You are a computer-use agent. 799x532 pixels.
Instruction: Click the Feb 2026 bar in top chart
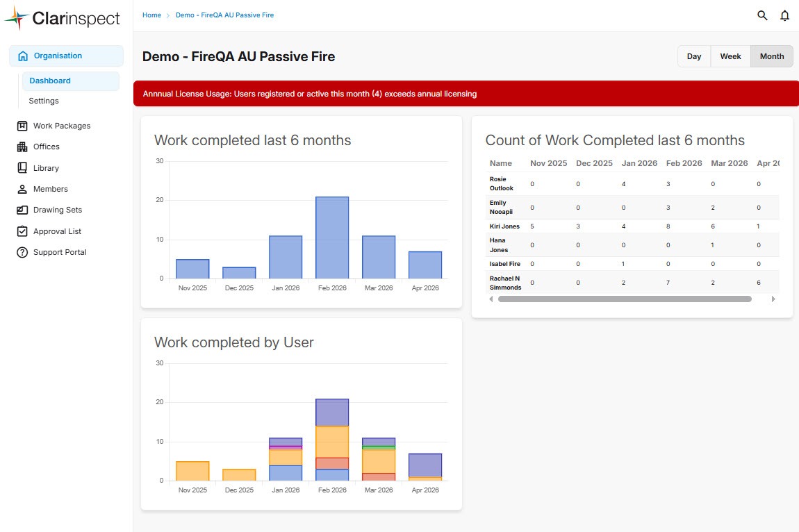332,238
